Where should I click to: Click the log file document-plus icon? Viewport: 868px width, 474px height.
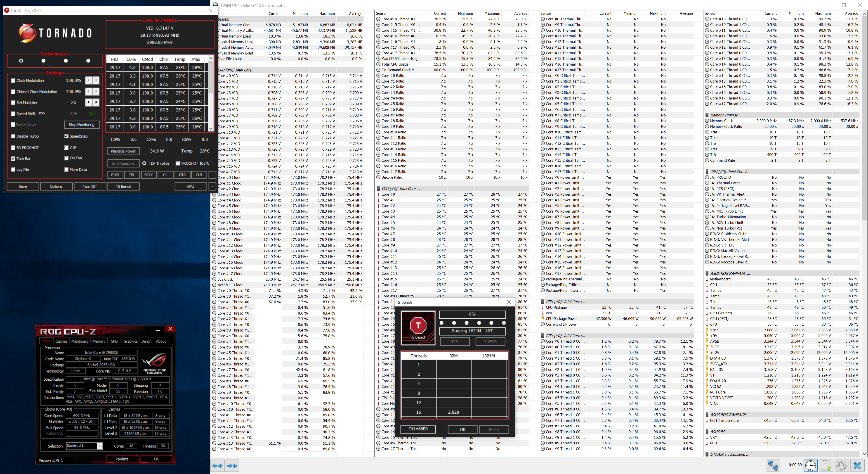pyautogui.click(x=826, y=466)
